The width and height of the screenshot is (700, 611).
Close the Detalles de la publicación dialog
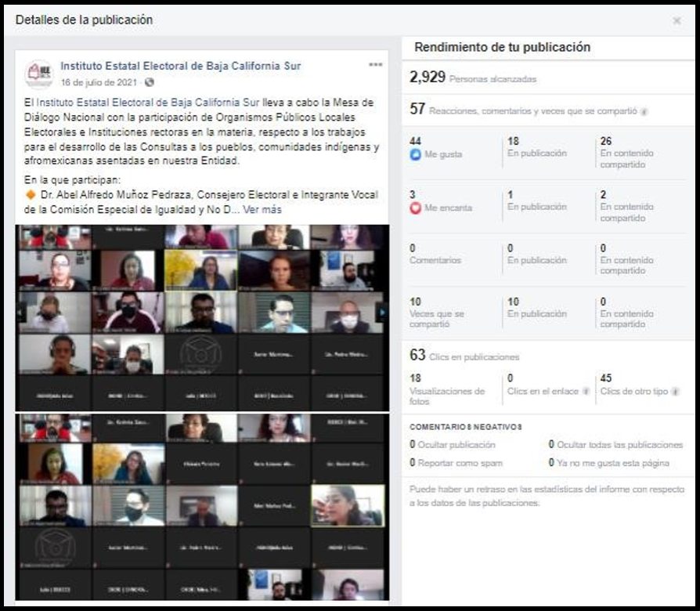pyautogui.click(x=677, y=21)
